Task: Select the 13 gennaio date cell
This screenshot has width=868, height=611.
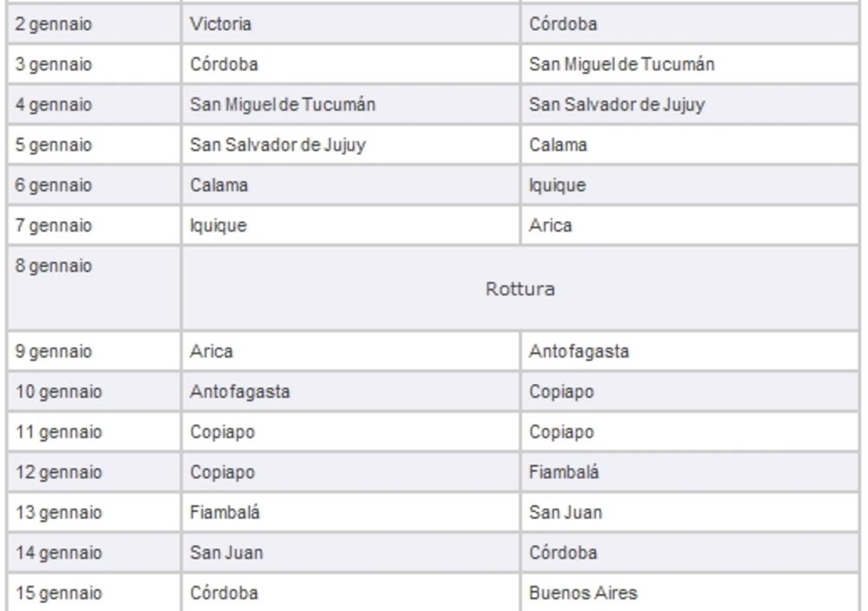Action: 59,513
